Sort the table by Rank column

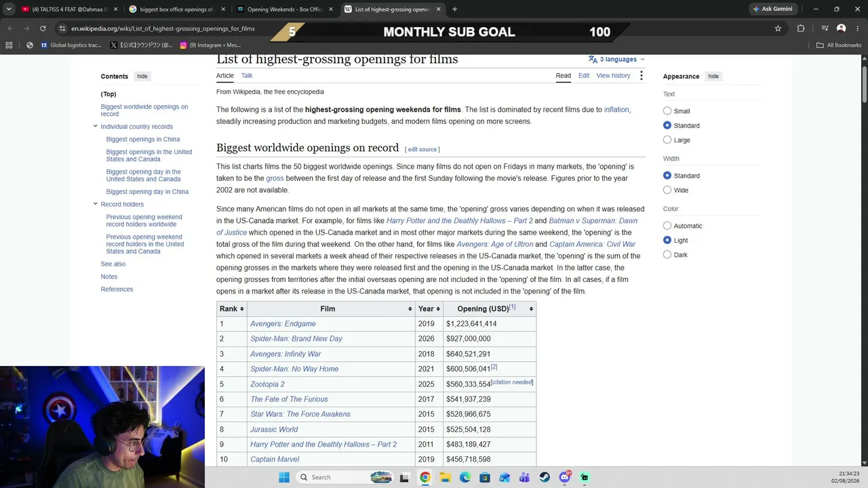pos(232,309)
